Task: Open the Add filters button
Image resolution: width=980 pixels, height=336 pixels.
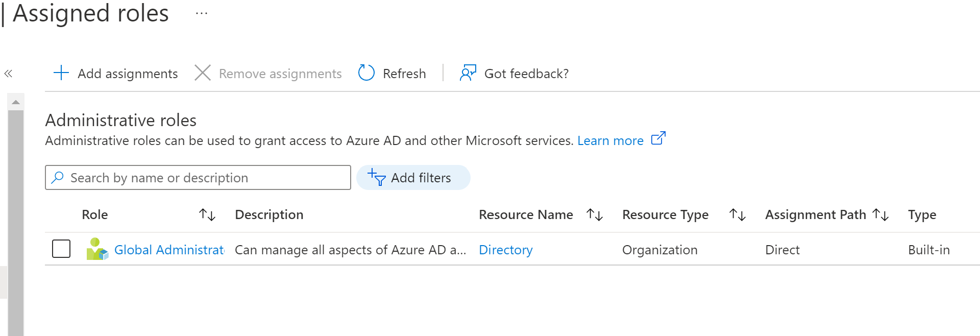Action: [x=413, y=177]
